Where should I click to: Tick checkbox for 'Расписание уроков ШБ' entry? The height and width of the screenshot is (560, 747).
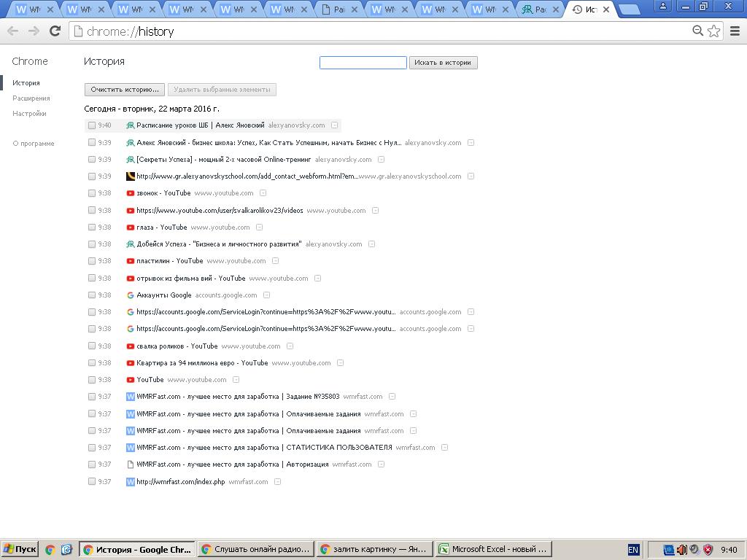[x=92, y=125]
